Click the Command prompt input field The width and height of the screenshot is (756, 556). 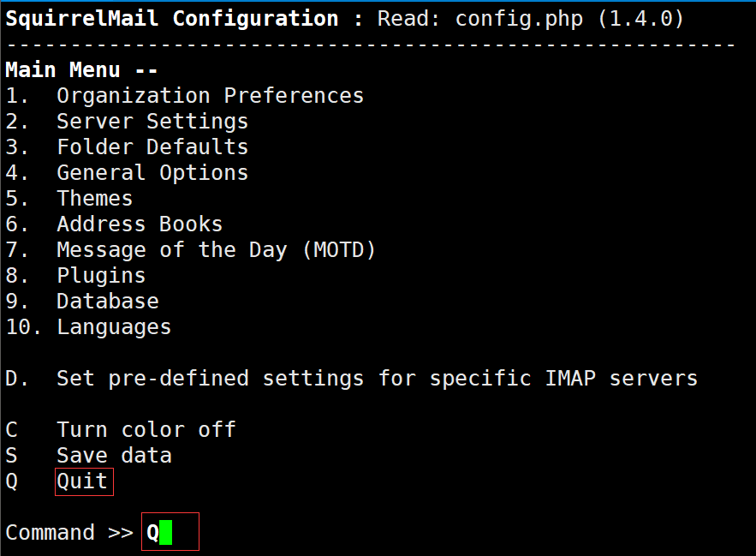pyautogui.click(x=170, y=532)
